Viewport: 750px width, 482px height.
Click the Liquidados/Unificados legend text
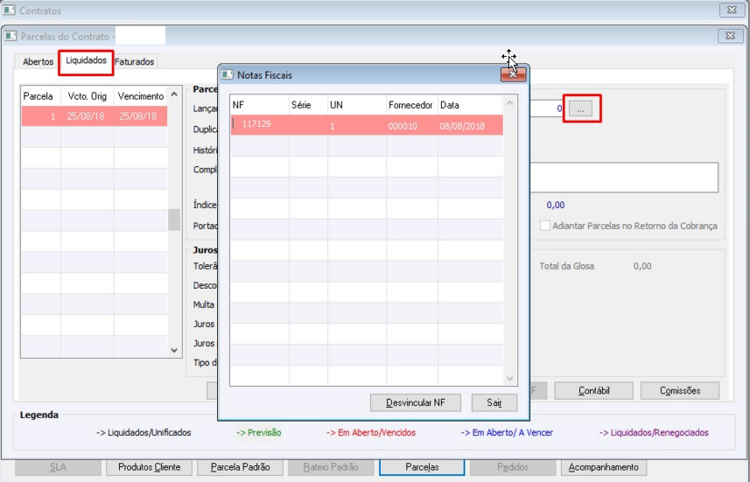[x=143, y=433]
